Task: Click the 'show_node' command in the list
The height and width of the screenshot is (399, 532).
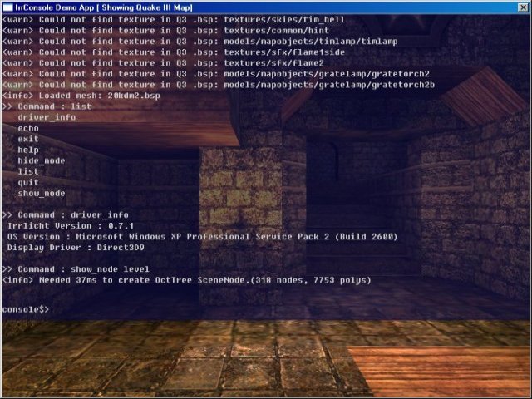Action: [x=42, y=194]
